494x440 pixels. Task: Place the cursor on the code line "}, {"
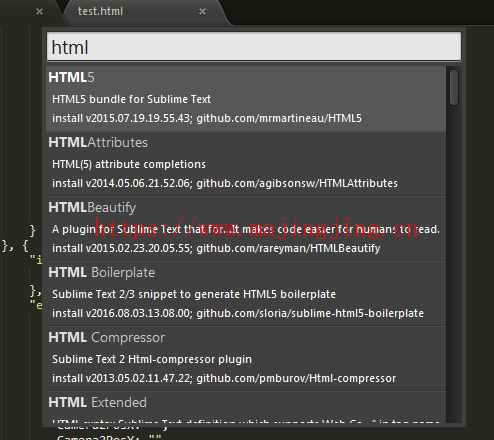[x=15, y=246]
